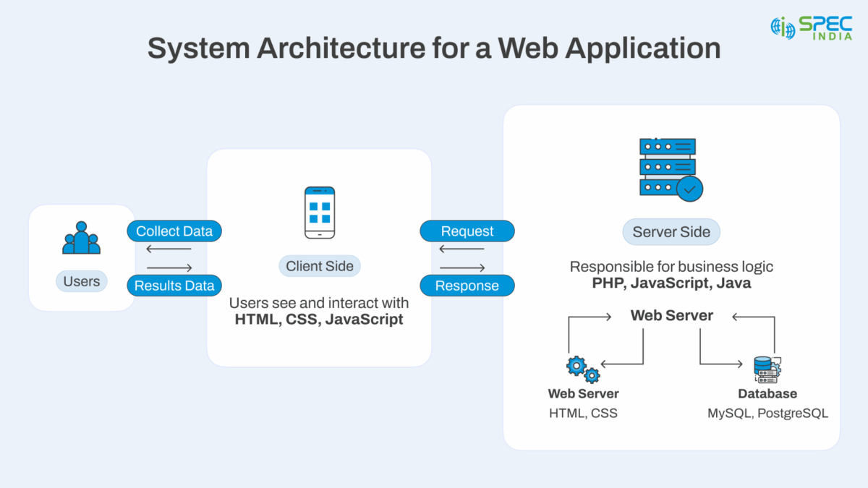Select the Client Side label
The image size is (868, 488).
point(319,266)
